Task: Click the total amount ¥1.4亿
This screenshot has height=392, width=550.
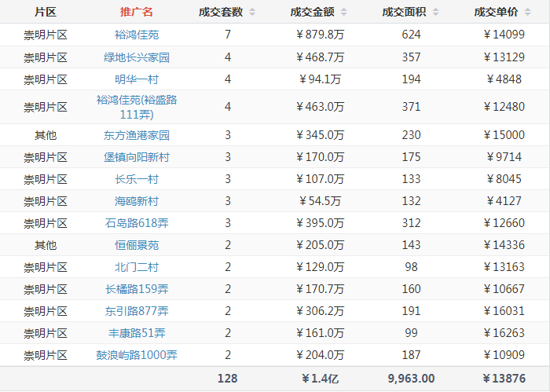Action: coord(320,379)
